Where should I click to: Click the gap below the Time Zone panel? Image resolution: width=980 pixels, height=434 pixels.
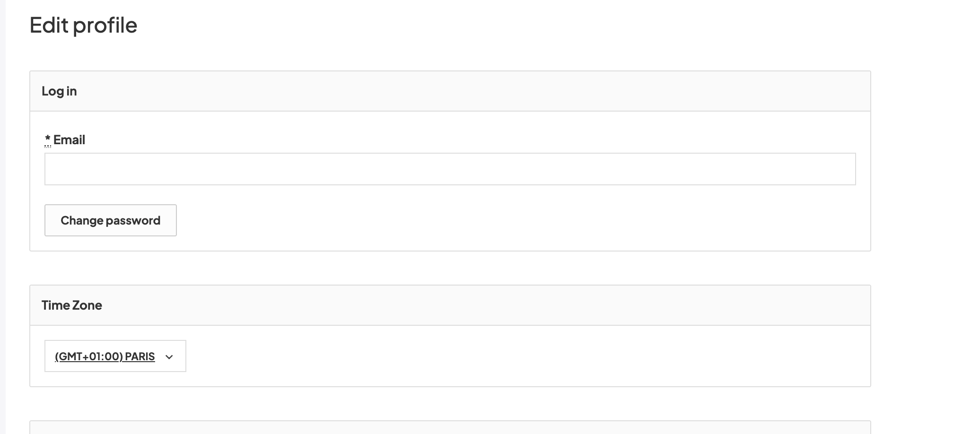pos(450,404)
